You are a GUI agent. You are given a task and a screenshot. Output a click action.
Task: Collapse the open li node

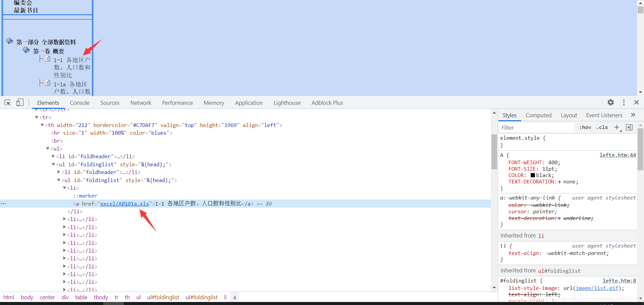(x=64, y=188)
